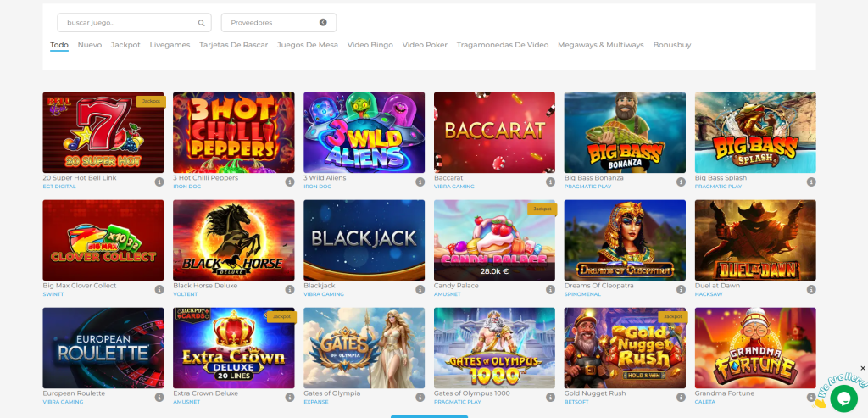
Task: Click info icon for European Roulette
Action: (x=159, y=397)
